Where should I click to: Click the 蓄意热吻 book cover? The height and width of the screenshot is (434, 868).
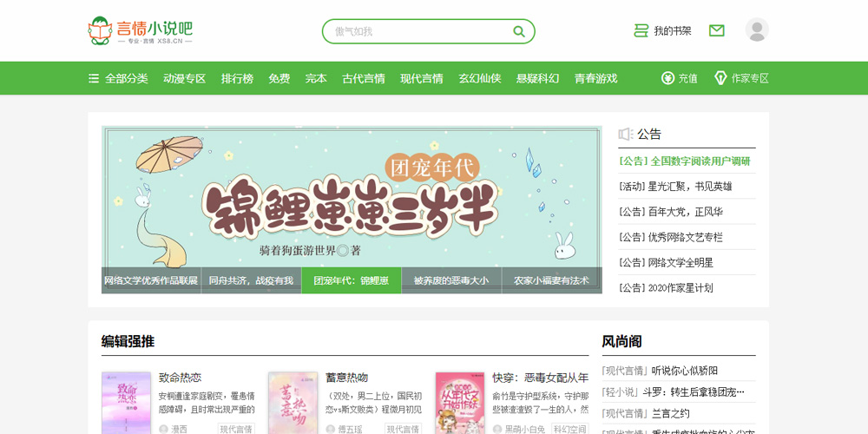click(x=293, y=403)
